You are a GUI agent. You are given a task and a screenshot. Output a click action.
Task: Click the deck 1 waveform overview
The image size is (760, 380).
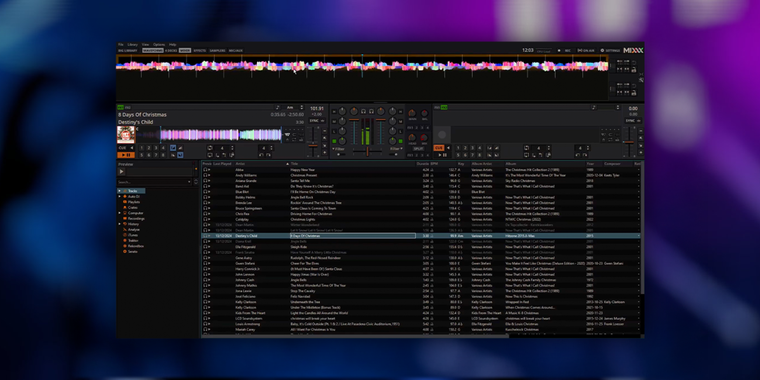click(x=209, y=135)
